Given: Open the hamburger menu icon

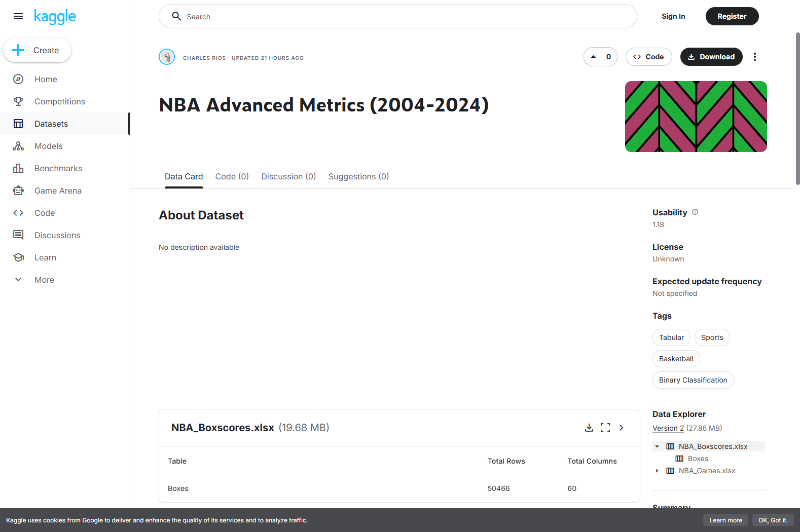Looking at the screenshot, I should click(x=18, y=16).
